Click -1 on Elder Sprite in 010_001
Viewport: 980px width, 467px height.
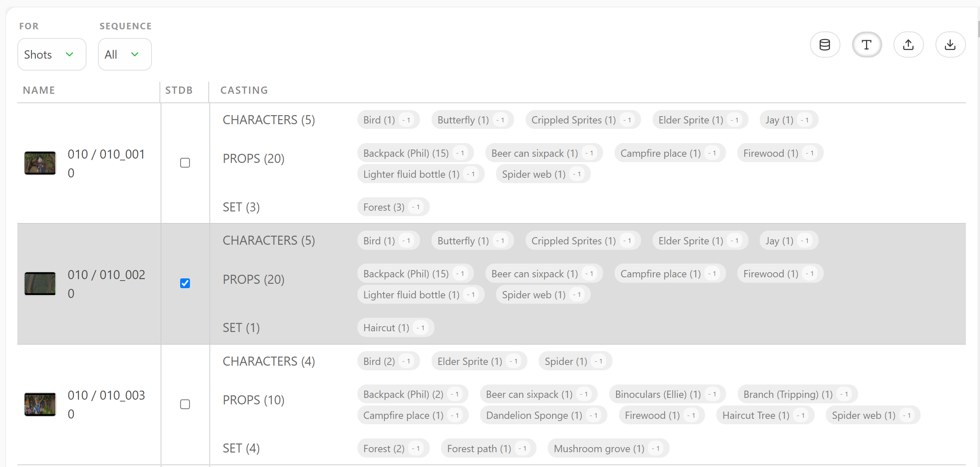735,120
